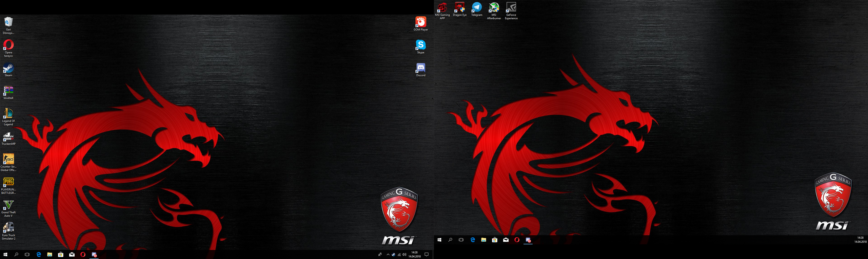Show hidden tray icons chevron
Screen dimensions: 868x259
tap(388, 255)
